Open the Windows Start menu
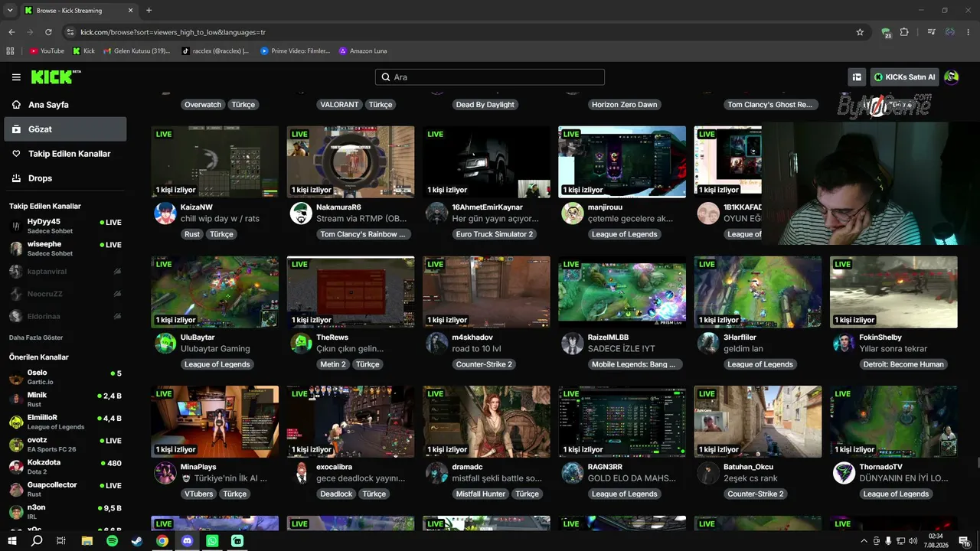 pyautogui.click(x=11, y=540)
